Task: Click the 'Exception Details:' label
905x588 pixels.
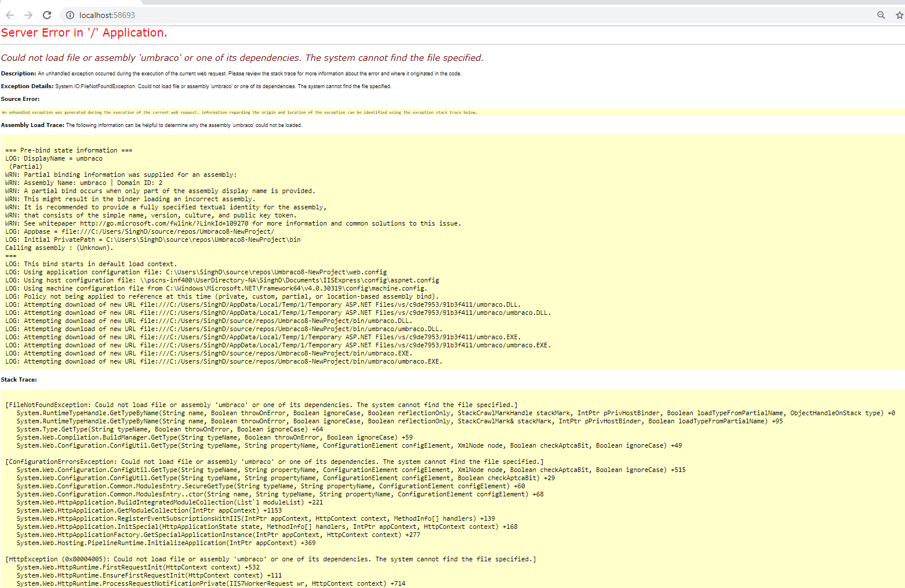Action: click(27, 86)
